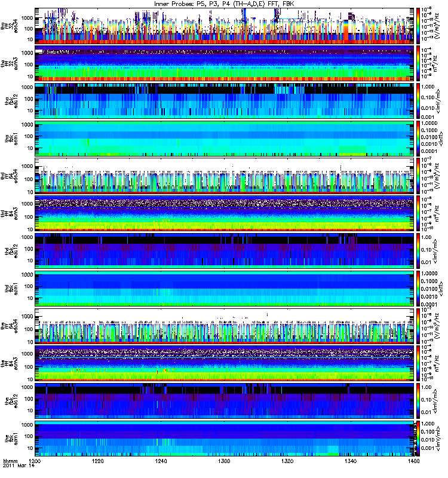Click the 'thd fff 64 edc34' y-axis label
The height and width of the screenshot is (478, 448).
(10, 176)
